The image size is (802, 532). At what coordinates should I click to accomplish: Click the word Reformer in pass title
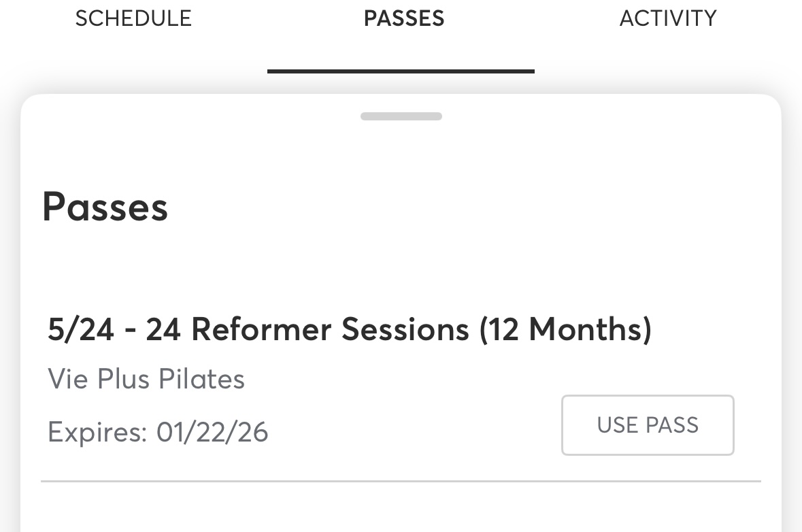261,330
